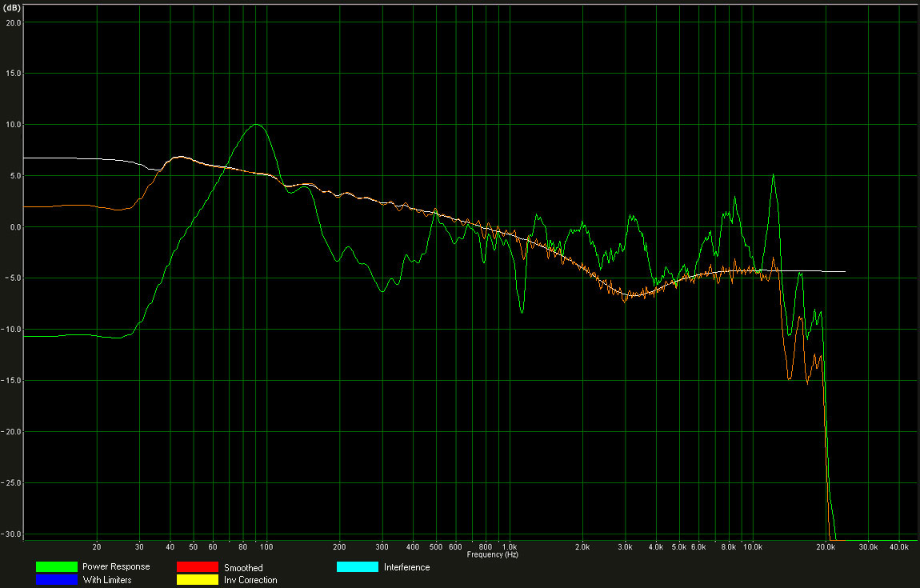The height and width of the screenshot is (588, 920).
Task: Click the -30.0 dB tick label
Action: (11, 534)
